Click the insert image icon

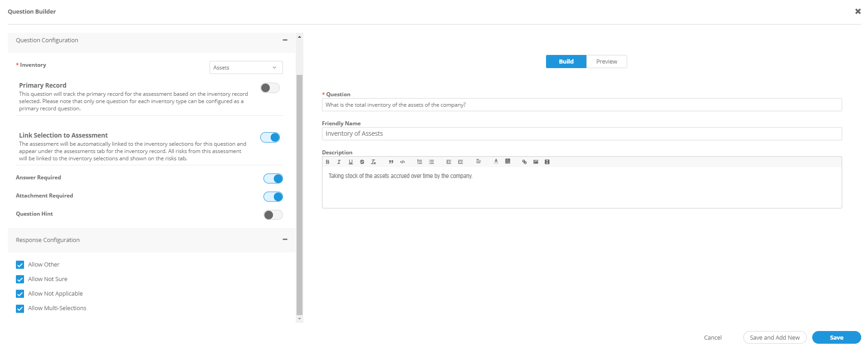pos(536,162)
